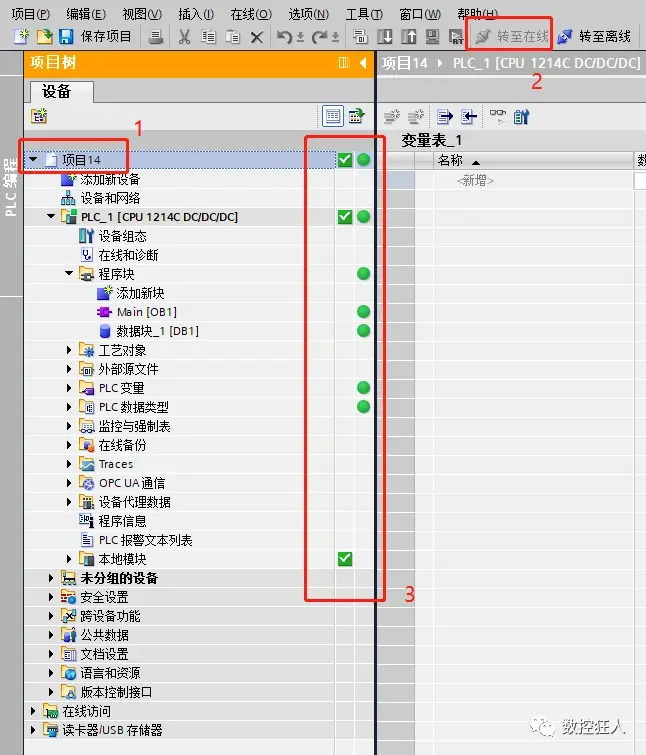Expand the 在线访问 node
The width and height of the screenshot is (646, 755).
tap(33, 711)
